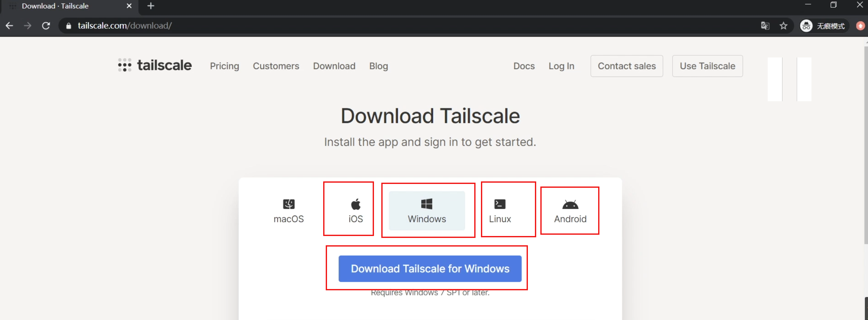Click the Log In link
Image resolution: width=868 pixels, height=320 pixels.
[561, 66]
